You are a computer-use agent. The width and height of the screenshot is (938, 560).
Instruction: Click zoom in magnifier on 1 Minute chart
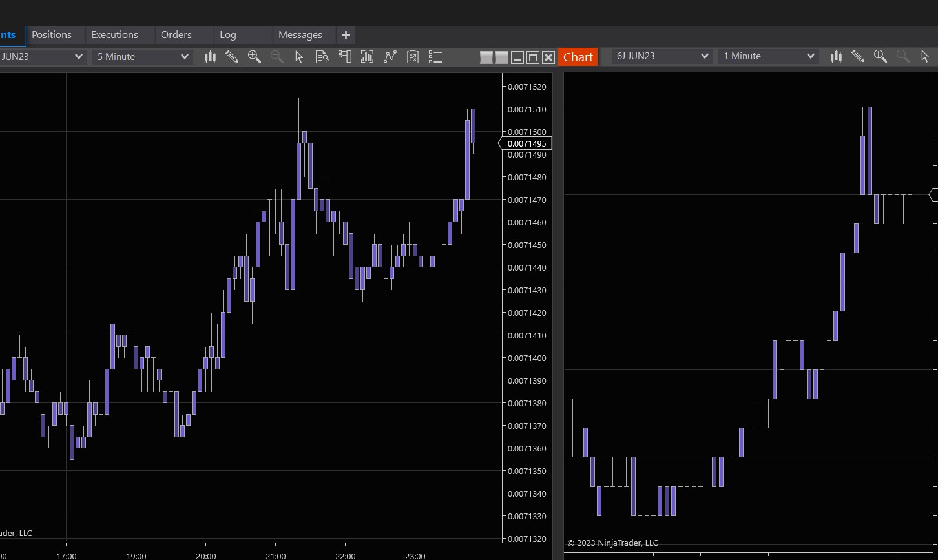(x=880, y=56)
